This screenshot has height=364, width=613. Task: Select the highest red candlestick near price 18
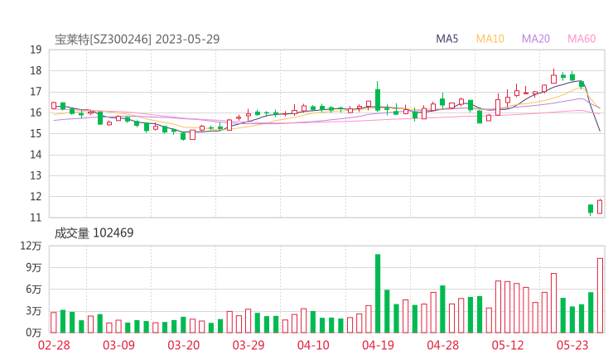click(x=554, y=77)
